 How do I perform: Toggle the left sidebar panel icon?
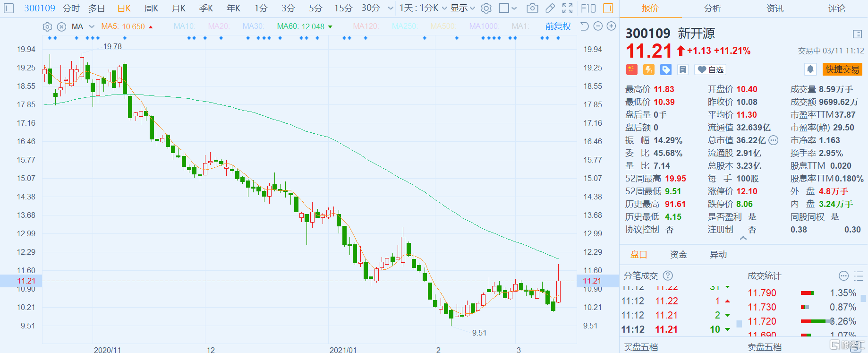coord(9,8)
